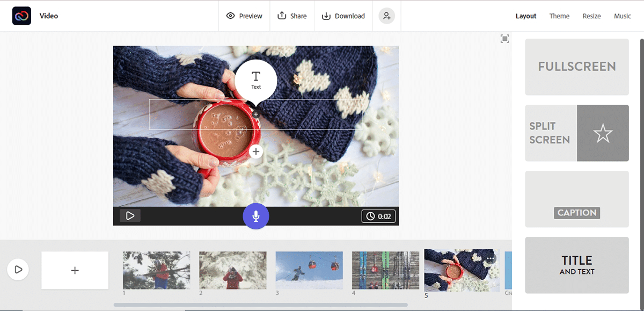Select the Split Screen layout
This screenshot has width=644, height=311.
577,133
